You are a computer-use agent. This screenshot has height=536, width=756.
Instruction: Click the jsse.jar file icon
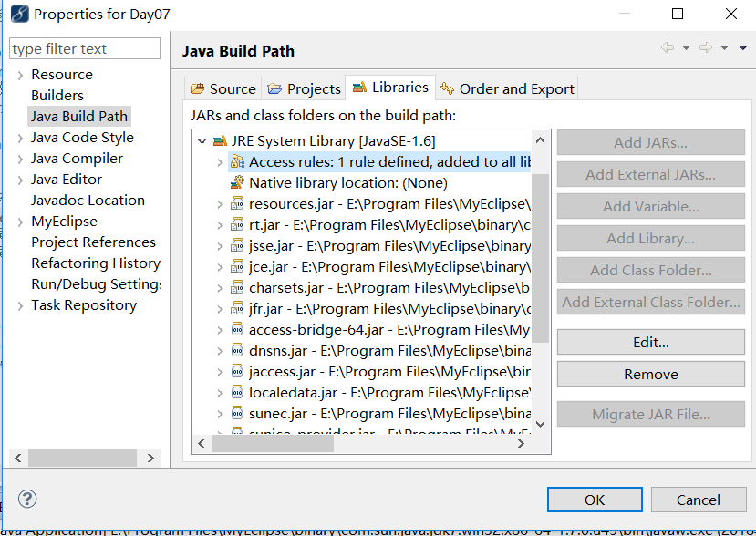[x=237, y=246]
